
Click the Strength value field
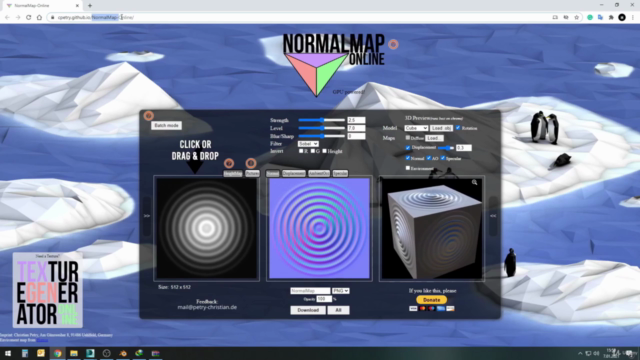pos(356,120)
